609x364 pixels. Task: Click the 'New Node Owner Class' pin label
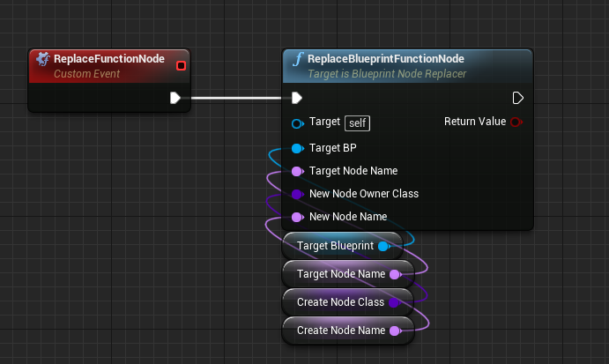click(x=364, y=194)
